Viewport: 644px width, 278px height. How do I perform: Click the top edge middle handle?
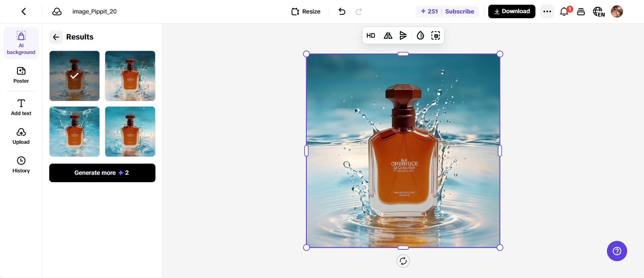pos(403,54)
